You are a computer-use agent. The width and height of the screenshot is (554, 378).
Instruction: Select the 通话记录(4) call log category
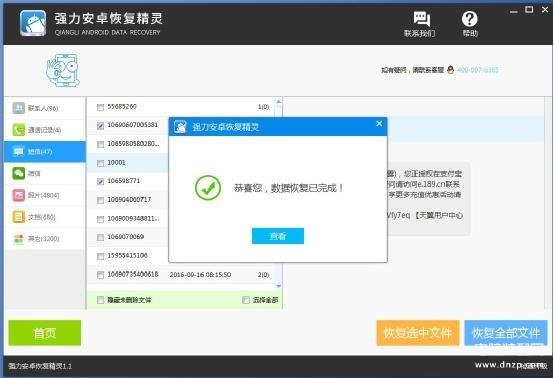coord(45,130)
